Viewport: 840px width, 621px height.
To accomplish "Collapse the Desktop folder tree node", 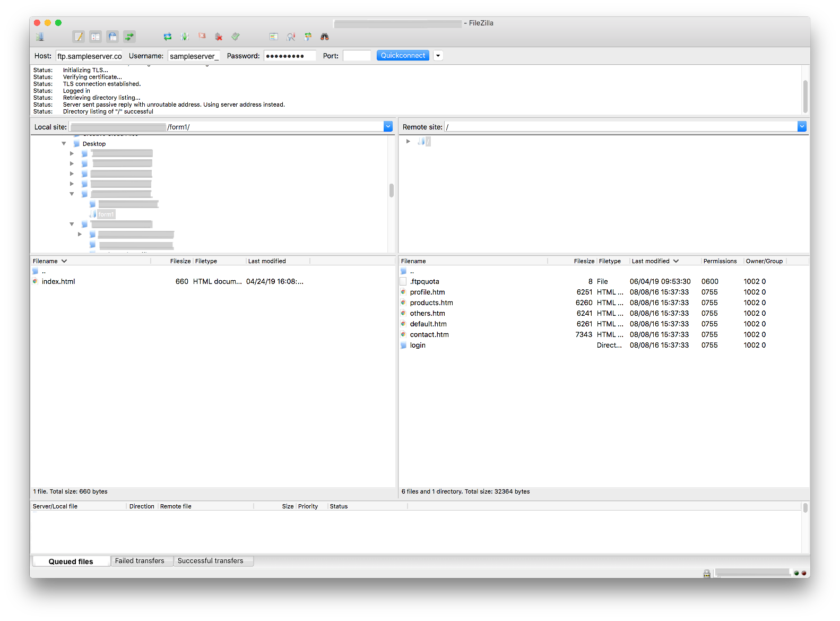I will [x=64, y=144].
